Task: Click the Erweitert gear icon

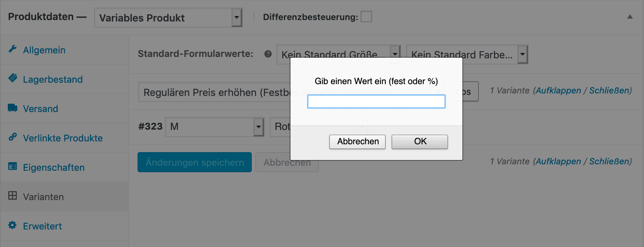Action: (13, 225)
